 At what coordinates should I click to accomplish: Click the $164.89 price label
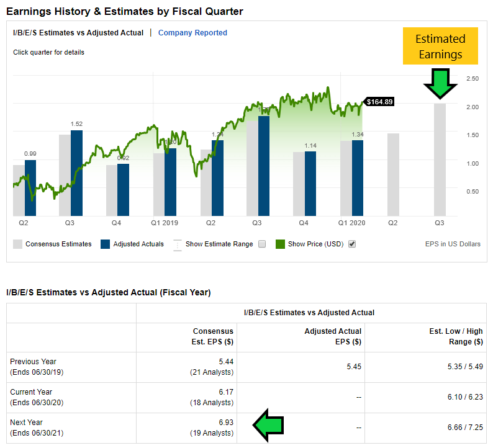click(379, 102)
